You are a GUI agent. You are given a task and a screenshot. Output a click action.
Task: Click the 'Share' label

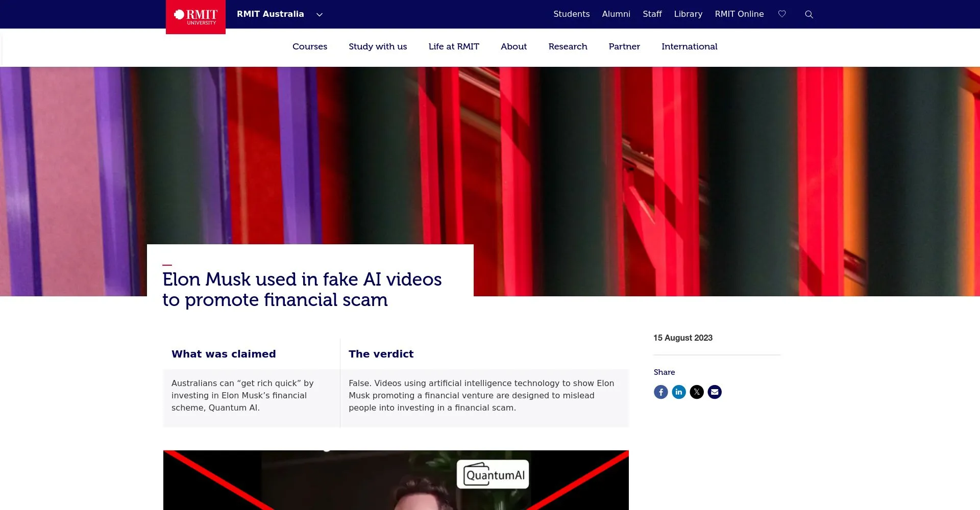(664, 372)
